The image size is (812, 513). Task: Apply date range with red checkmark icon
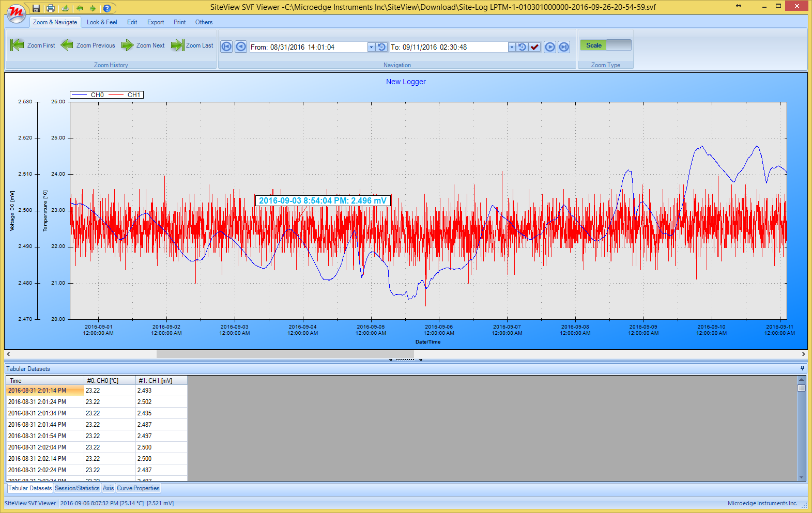click(534, 47)
